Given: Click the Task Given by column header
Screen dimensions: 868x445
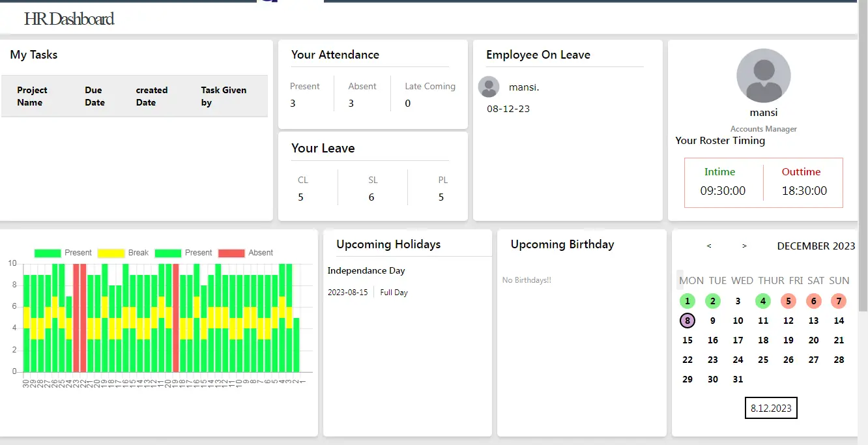Looking at the screenshot, I should coord(224,96).
